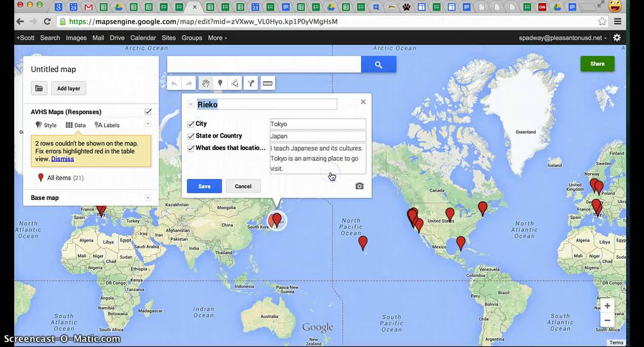644x347 pixels.
Task: Click Calendar in the Google bar
Action: (143, 38)
